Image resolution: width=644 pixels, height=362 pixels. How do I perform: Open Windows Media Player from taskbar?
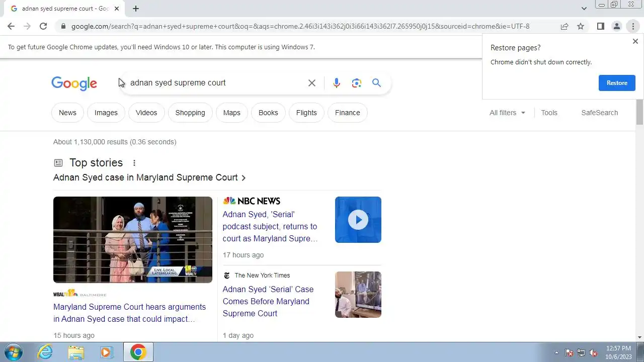106,352
